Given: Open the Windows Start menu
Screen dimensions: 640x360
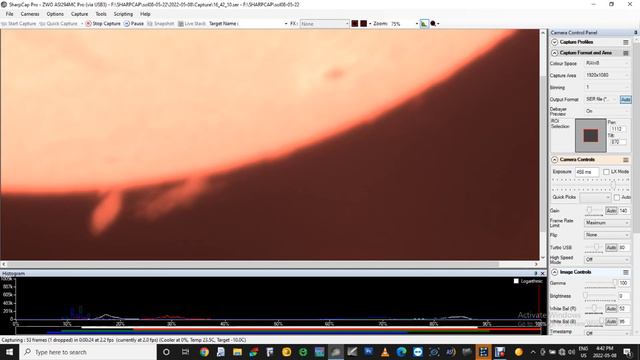Looking at the screenshot, I should 9,352.
